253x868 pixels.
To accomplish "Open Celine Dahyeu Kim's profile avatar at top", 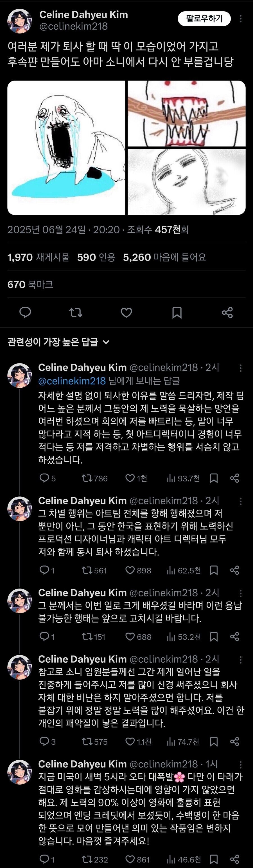I will [x=20, y=21].
